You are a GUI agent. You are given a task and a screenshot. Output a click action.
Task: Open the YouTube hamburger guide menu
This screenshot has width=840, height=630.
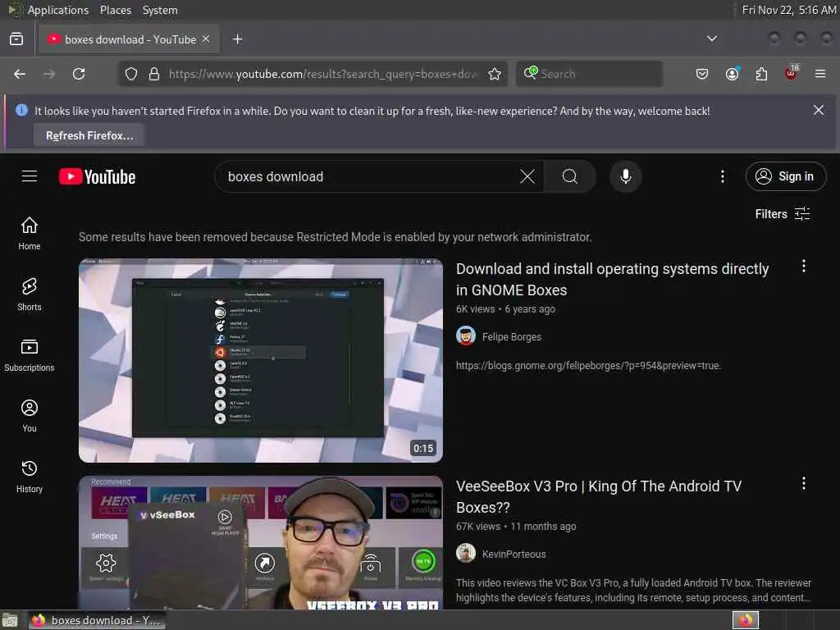pyautogui.click(x=30, y=176)
